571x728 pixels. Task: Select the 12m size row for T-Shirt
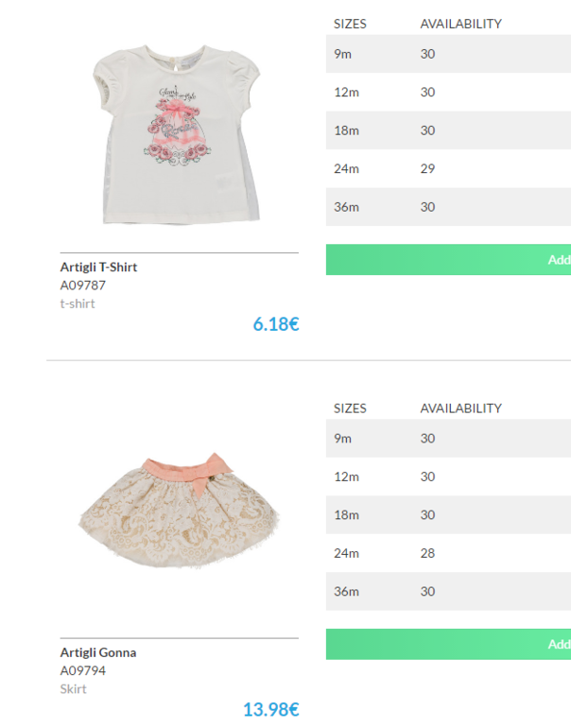[448, 92]
